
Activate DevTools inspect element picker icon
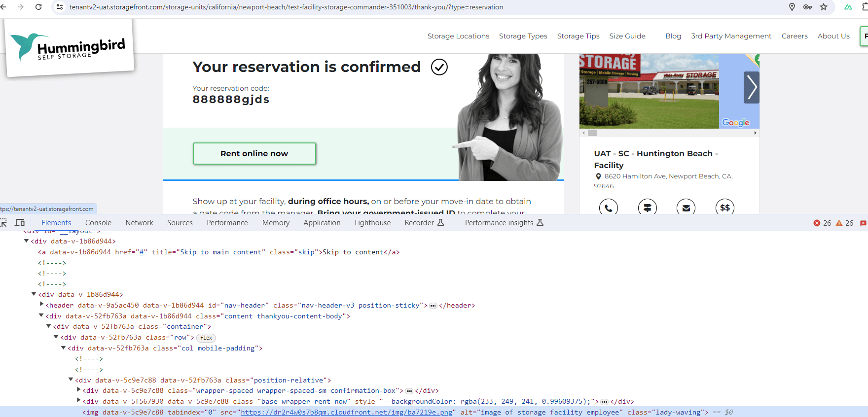coord(3,223)
